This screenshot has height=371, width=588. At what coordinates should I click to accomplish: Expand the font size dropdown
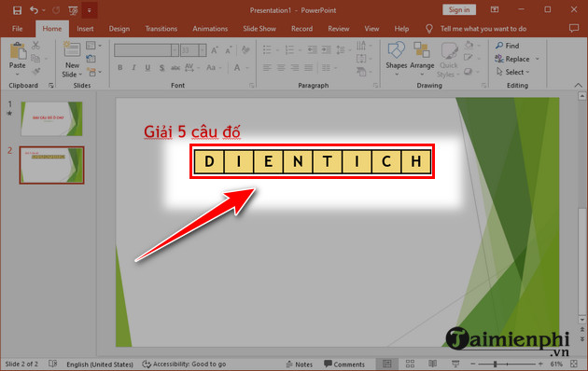coord(203,49)
